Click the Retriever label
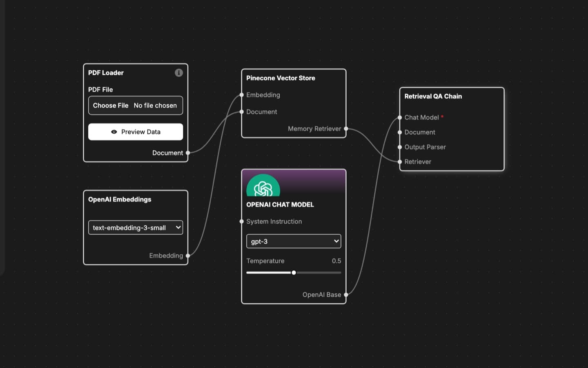588x368 pixels. pyautogui.click(x=418, y=162)
